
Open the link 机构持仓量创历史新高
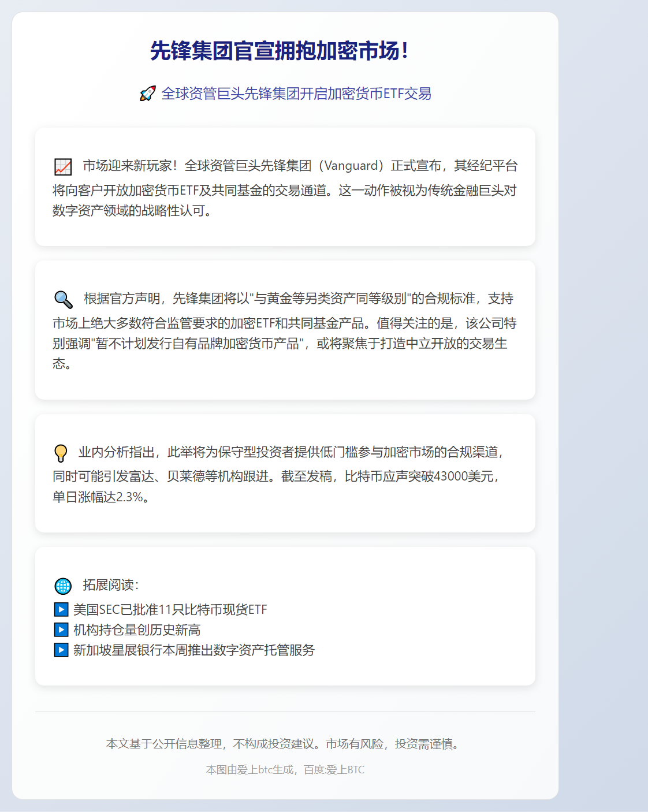(x=136, y=630)
